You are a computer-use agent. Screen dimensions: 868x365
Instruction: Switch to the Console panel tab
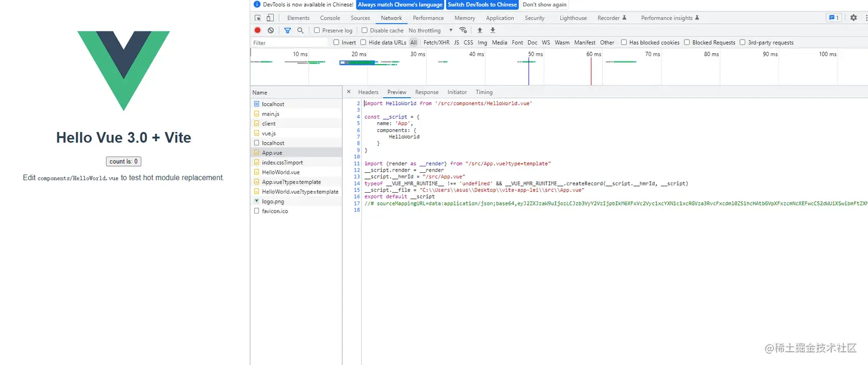point(330,18)
